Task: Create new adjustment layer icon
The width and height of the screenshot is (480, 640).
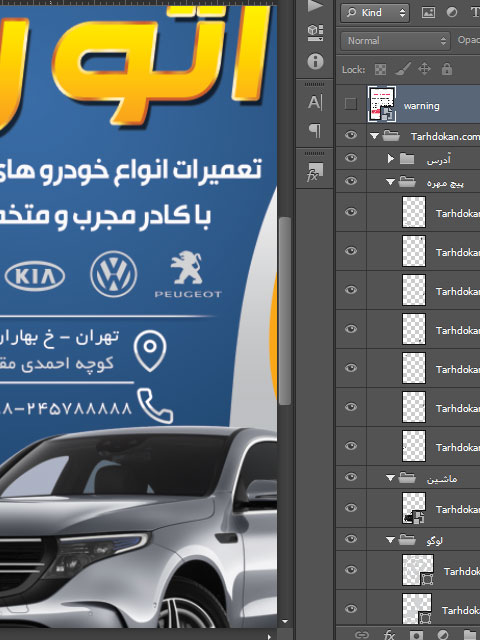Action: 443,635
